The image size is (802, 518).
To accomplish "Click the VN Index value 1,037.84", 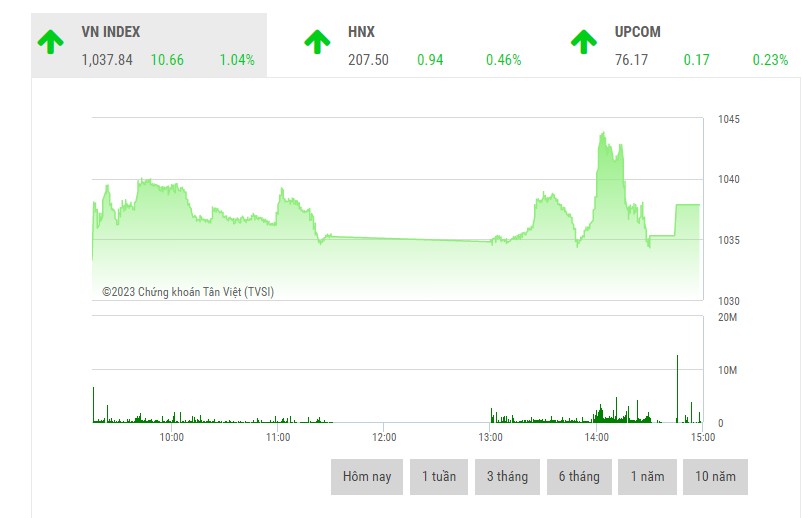I will click(107, 60).
